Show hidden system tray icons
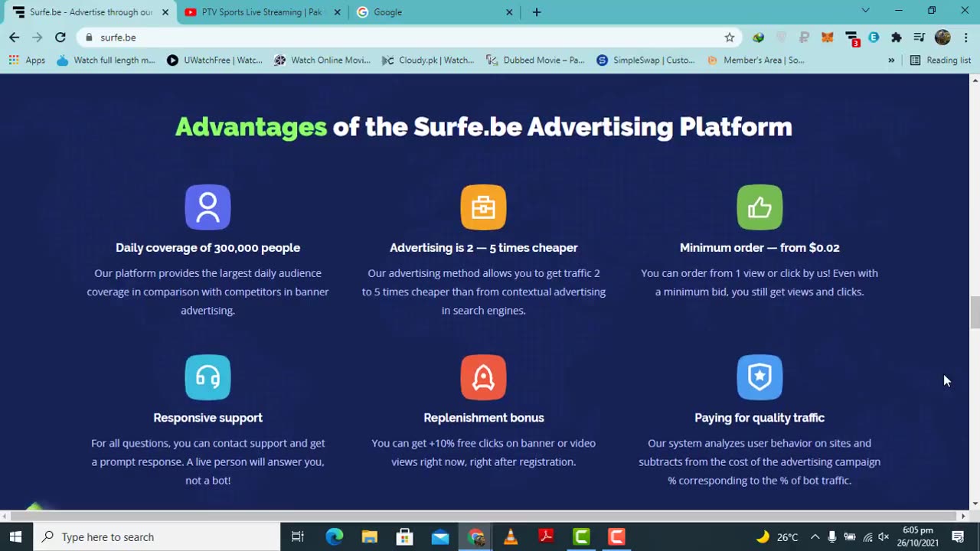This screenshot has height=551, width=980. coord(815,536)
